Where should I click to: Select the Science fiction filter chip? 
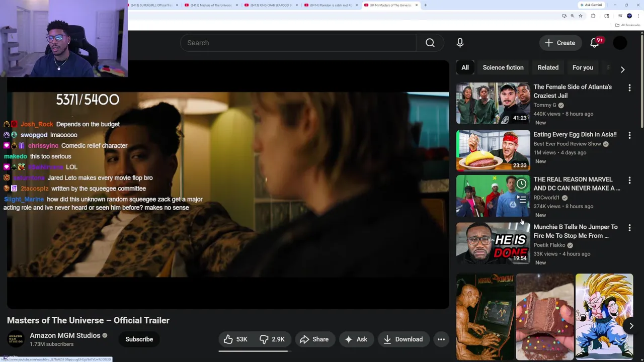(x=503, y=67)
